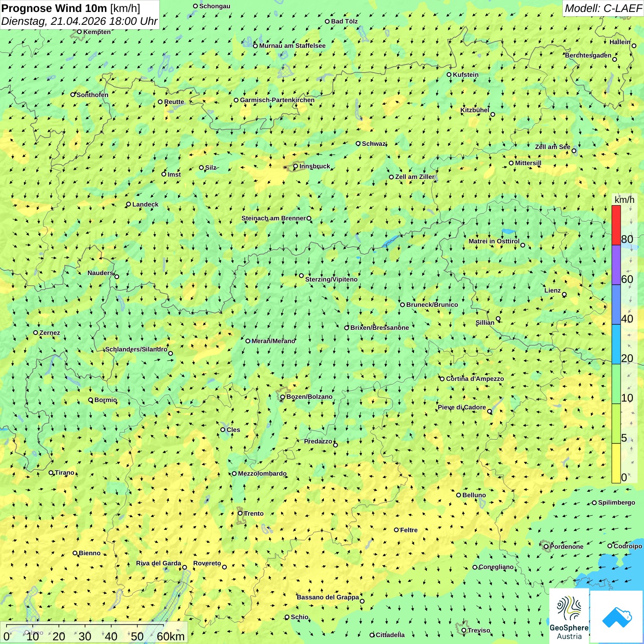
Task: Click the 'Bassano del Grappa' label
Action: [x=328, y=597]
